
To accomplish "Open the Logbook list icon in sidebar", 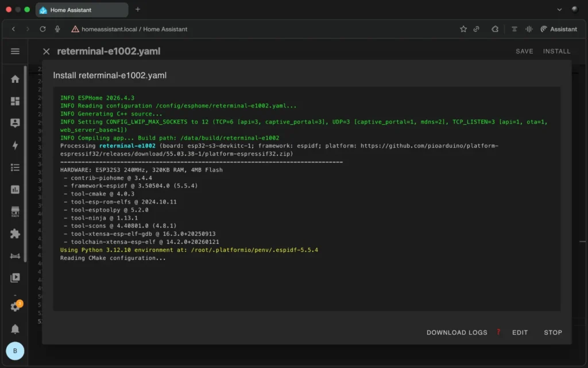I will click(15, 167).
